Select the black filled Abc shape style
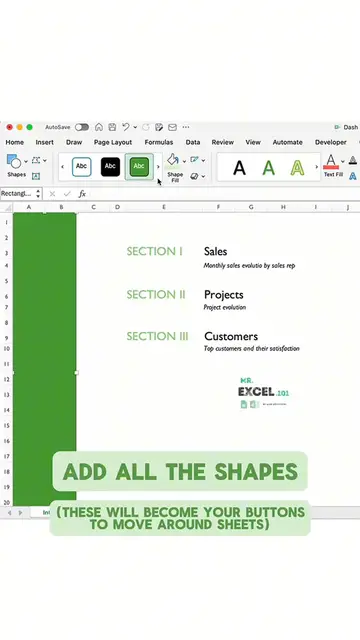The image size is (360, 640). coord(110,167)
